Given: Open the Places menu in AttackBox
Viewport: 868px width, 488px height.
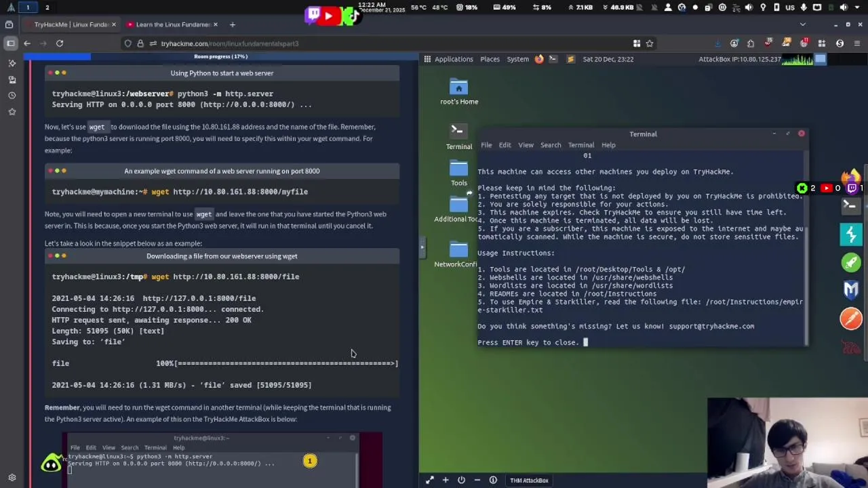Looking at the screenshot, I should [x=490, y=59].
